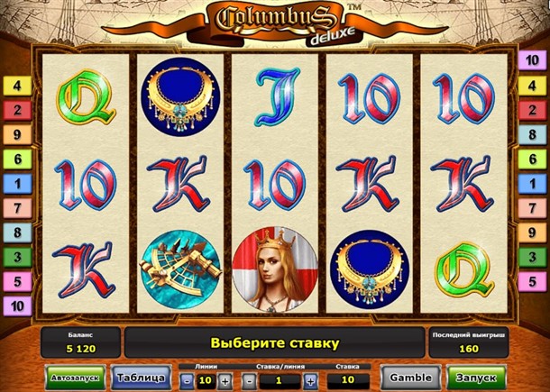This screenshot has height=392, width=550.
Task: Click the green Q on first reel
Action: 86,96
